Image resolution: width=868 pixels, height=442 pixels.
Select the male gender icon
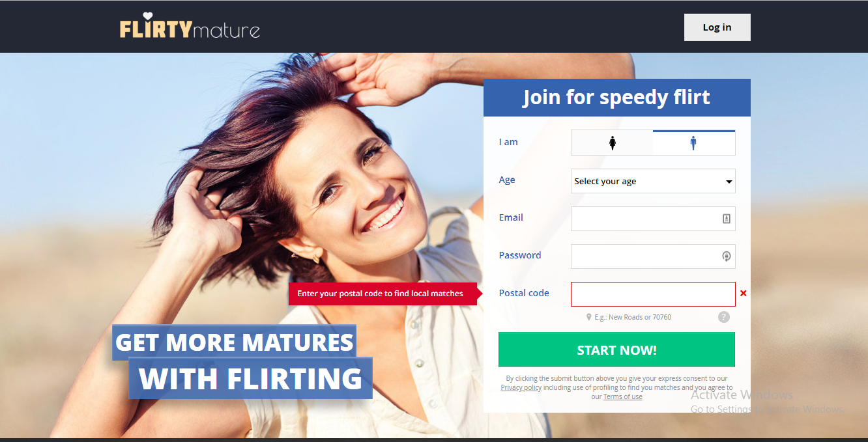click(x=693, y=143)
